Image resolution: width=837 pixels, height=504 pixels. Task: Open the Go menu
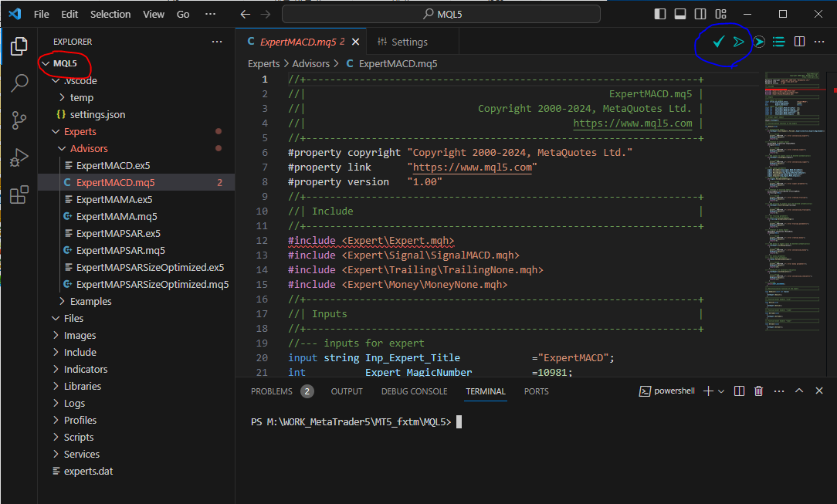(182, 15)
